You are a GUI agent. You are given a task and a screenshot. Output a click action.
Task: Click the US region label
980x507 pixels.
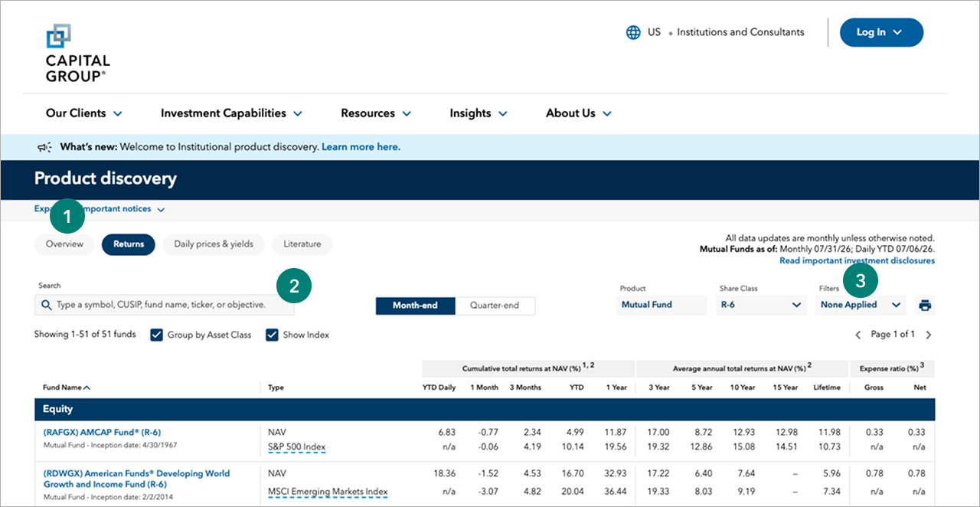point(654,32)
